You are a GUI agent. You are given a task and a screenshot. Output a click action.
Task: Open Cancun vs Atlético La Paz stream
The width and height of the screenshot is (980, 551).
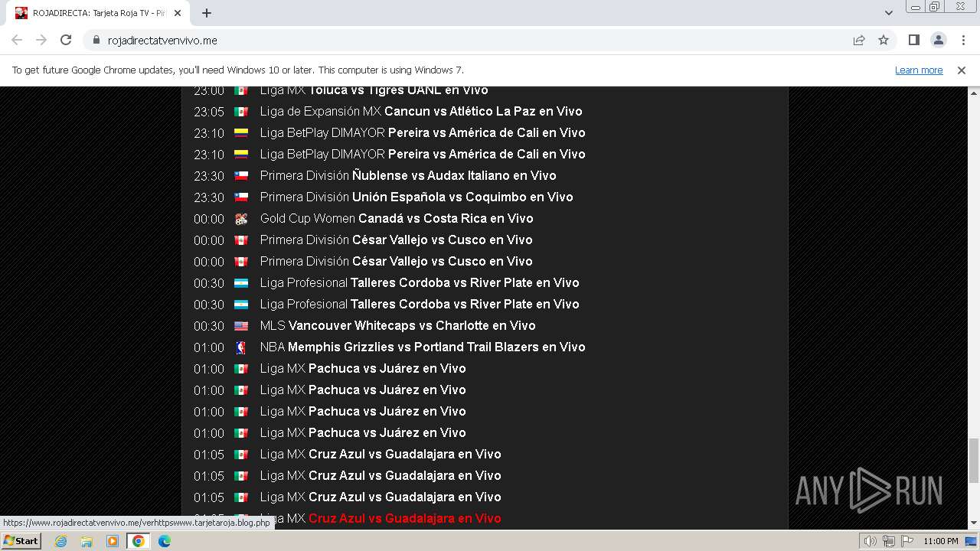click(x=483, y=111)
